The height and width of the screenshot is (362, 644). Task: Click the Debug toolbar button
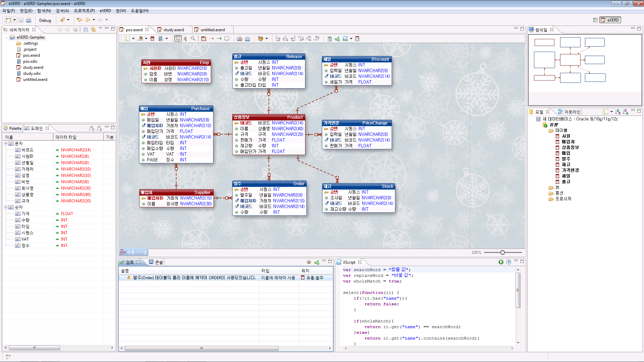[x=45, y=20]
